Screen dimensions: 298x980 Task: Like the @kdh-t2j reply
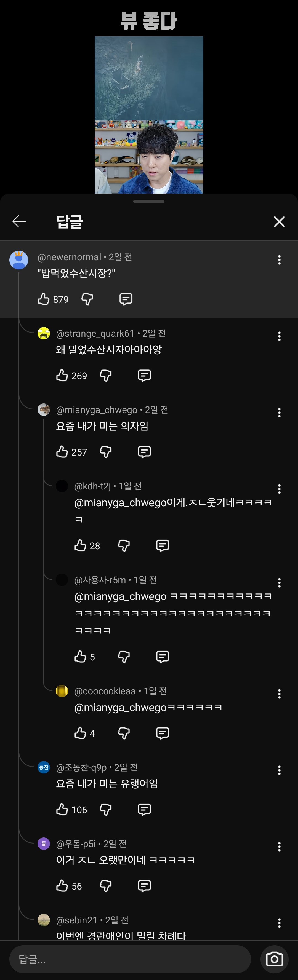coord(80,545)
